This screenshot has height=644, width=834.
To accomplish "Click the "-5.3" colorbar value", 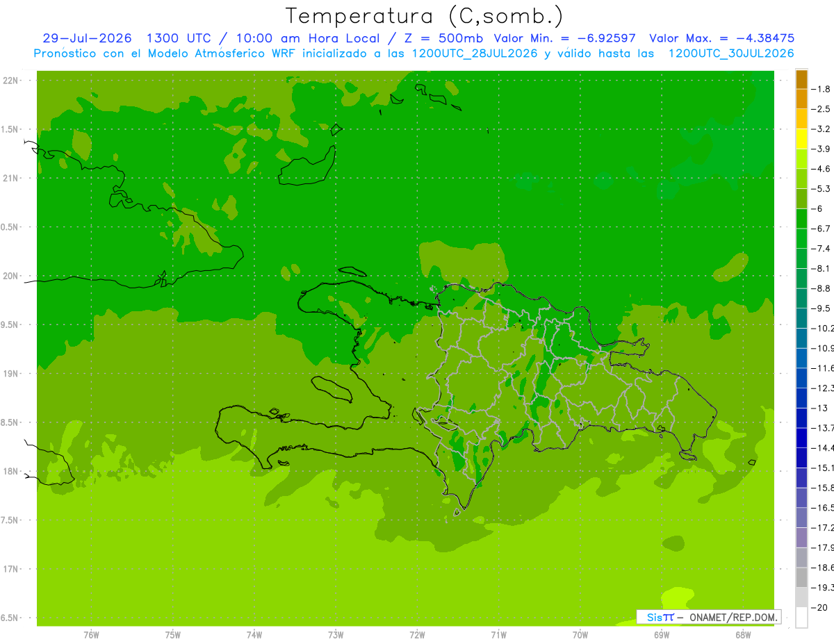I will (x=821, y=188).
